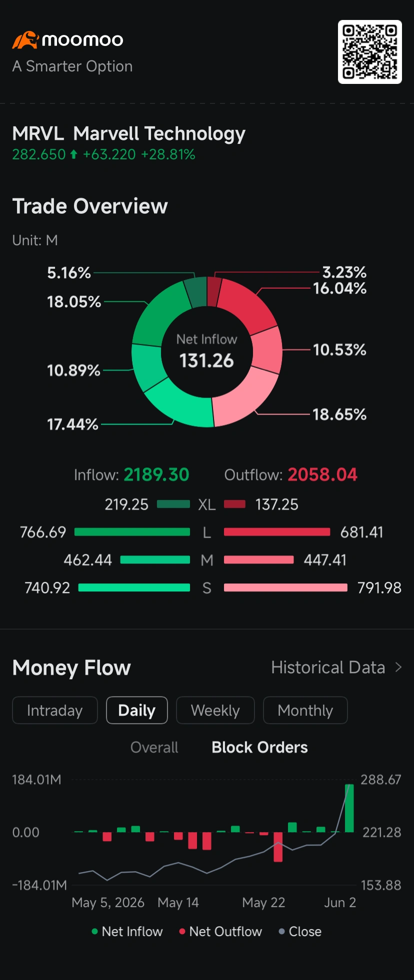Click the 766.69 large inflow value
Image resolution: width=414 pixels, height=980 pixels.
43,532
